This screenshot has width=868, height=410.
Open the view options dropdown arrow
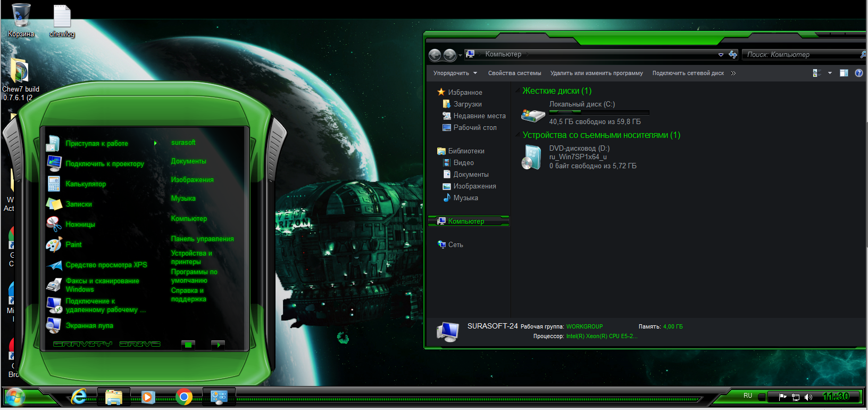tap(830, 73)
